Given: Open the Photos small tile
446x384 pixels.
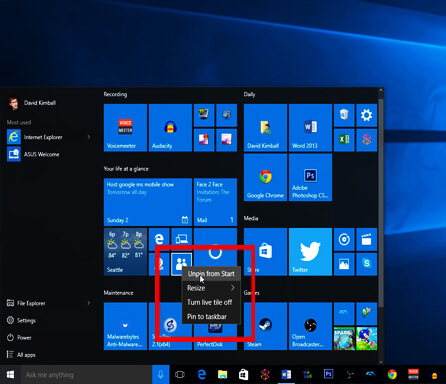Looking at the screenshot, I should (x=344, y=264).
